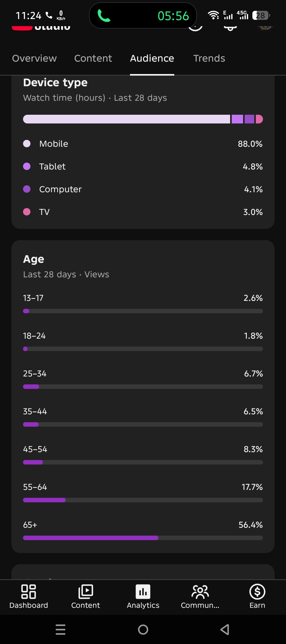Tap the Content icon in bottom bar
This screenshot has height=644, width=286.
86,592
